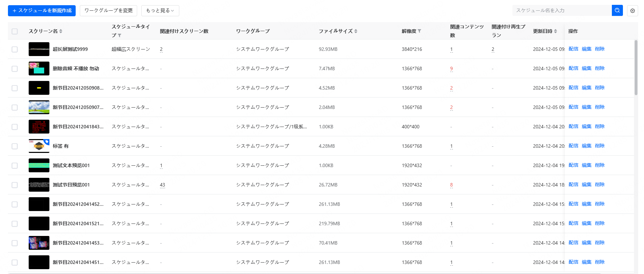Viewport: 644px width, 274px height.
Task: Filter the スケジュールタイプ column via funnel icon
Action: pos(120,35)
